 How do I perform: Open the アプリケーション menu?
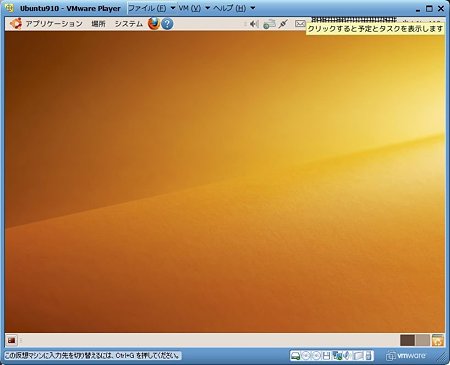[54, 24]
